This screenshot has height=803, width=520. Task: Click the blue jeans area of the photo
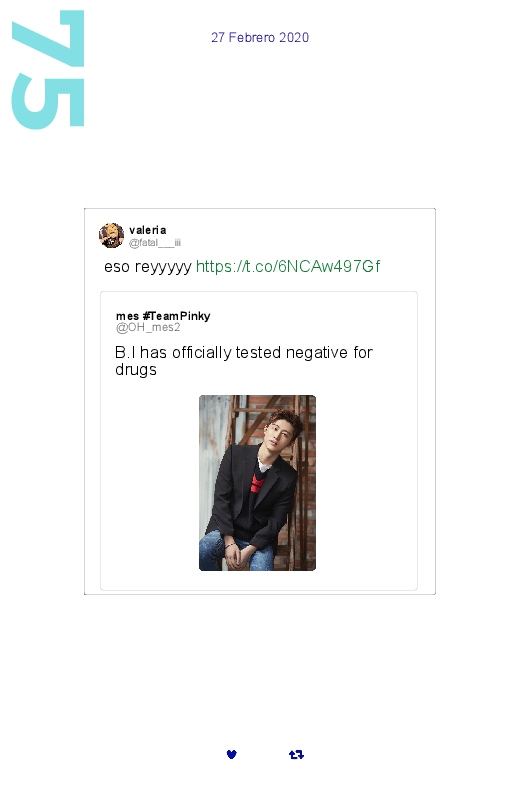tap(236, 551)
